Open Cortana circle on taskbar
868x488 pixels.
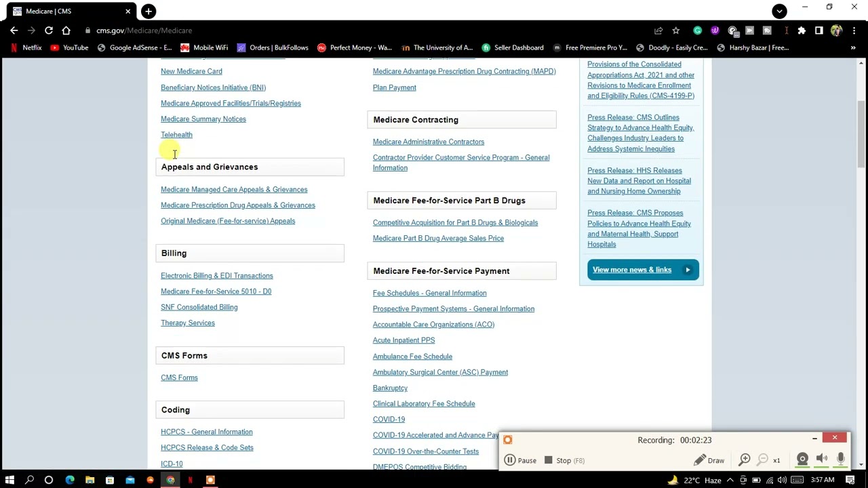tap(49, 481)
